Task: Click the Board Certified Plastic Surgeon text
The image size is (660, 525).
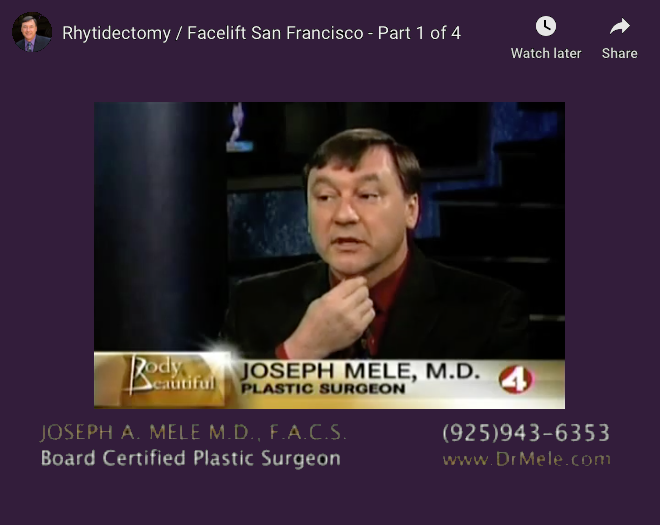Action: pos(191,458)
